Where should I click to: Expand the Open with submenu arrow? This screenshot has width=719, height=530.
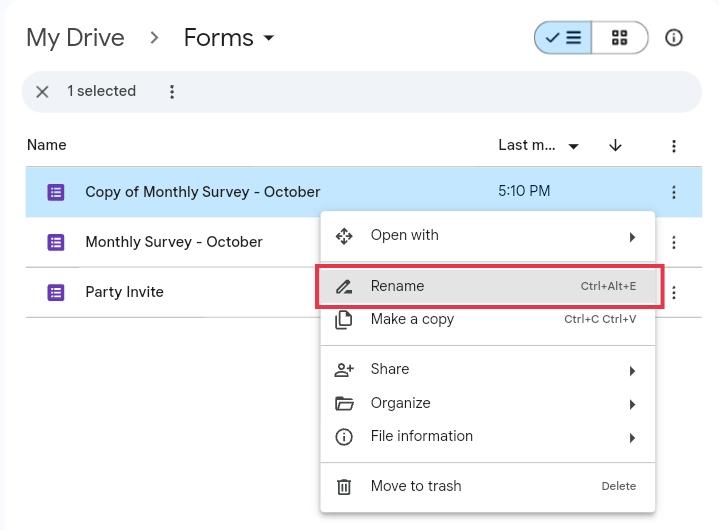click(x=632, y=237)
